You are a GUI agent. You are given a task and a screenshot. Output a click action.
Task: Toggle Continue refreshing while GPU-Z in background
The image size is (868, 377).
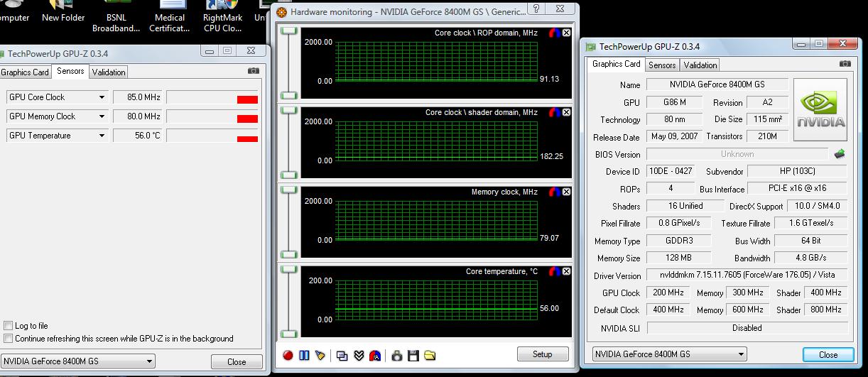pos(9,339)
